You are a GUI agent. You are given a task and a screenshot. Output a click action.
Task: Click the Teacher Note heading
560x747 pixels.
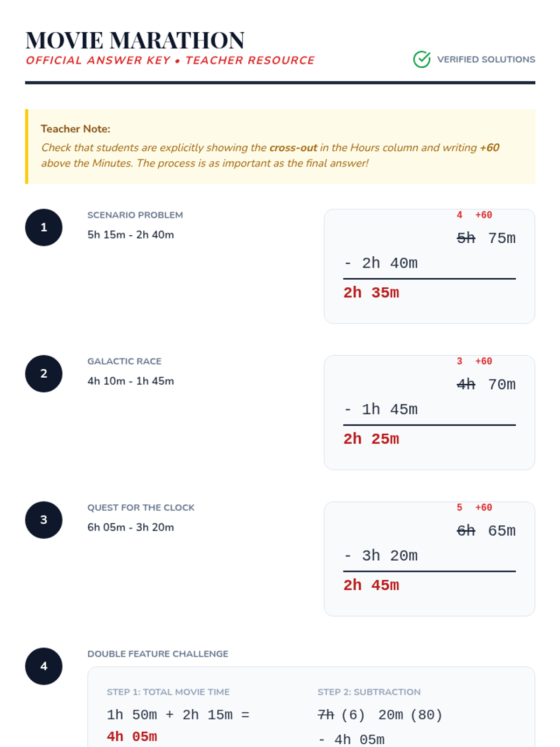(x=76, y=129)
